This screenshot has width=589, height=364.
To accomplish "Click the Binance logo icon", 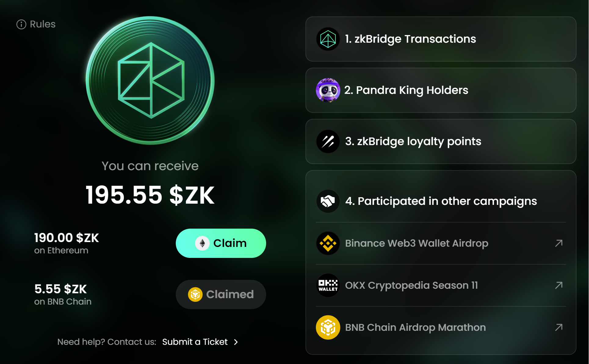I will click(328, 243).
